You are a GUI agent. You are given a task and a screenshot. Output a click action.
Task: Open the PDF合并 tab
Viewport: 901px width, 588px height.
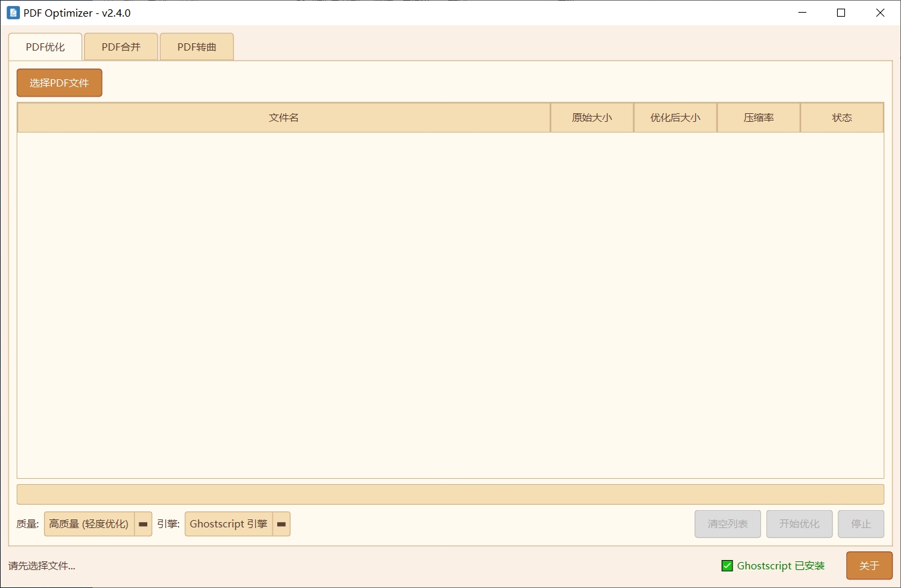tap(121, 47)
